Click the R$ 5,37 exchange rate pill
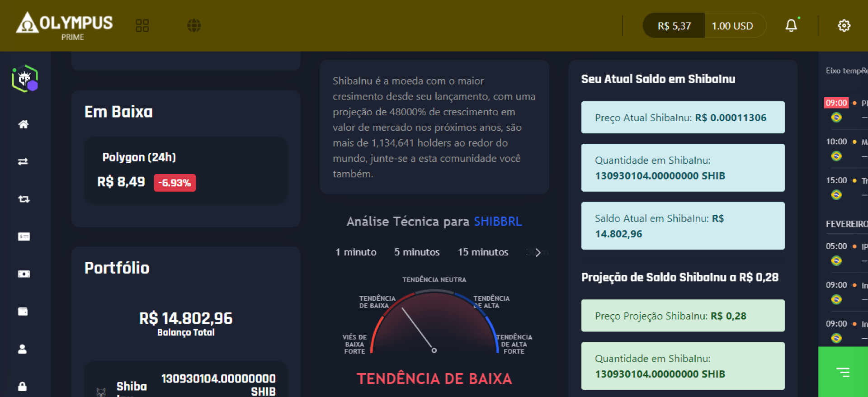Viewport: 868px width, 397px height. [674, 26]
